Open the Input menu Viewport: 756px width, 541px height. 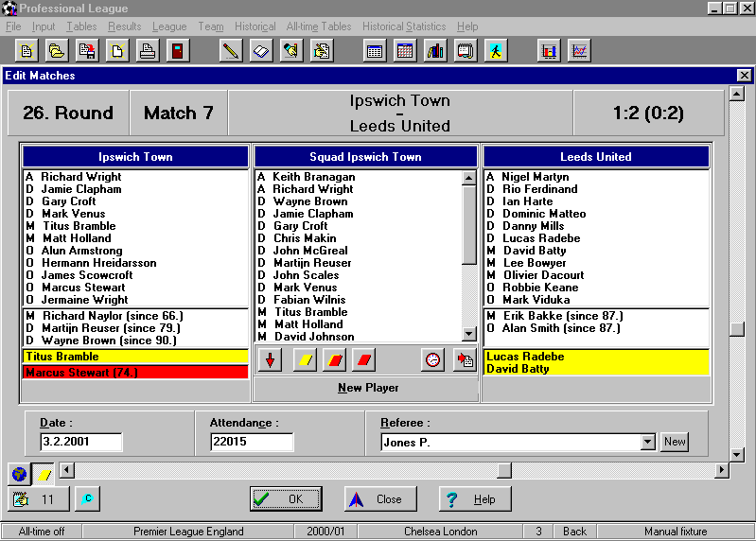44,26
